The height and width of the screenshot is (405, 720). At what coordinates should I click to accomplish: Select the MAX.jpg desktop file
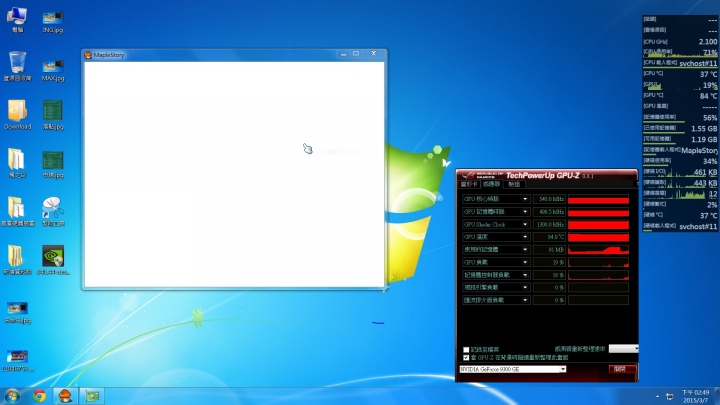coord(53,70)
